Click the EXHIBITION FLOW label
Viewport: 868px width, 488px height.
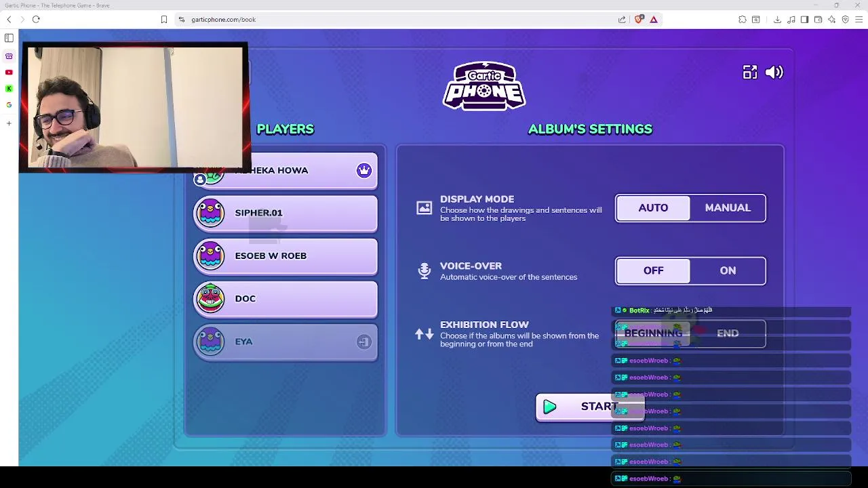[x=484, y=325]
